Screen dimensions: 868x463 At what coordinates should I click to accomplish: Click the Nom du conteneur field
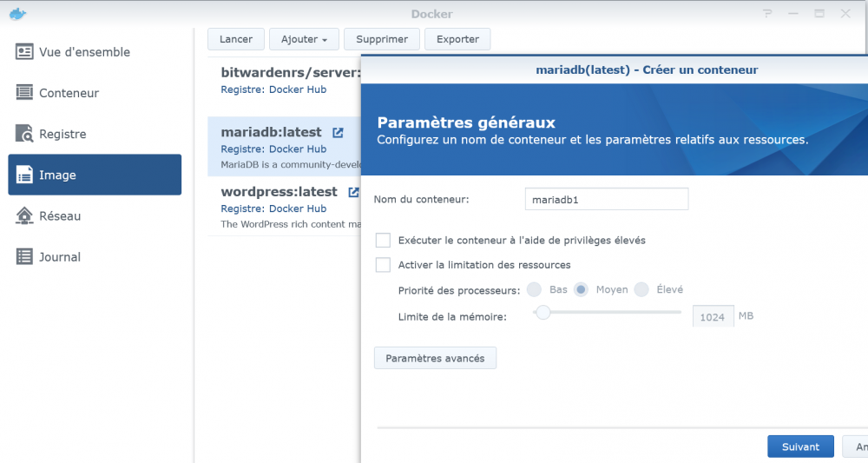pos(607,200)
